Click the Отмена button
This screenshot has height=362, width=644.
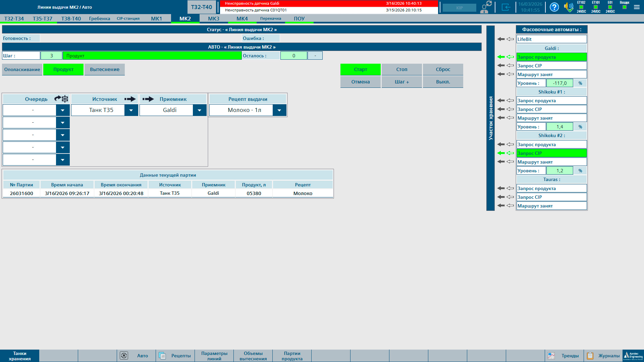click(x=361, y=82)
